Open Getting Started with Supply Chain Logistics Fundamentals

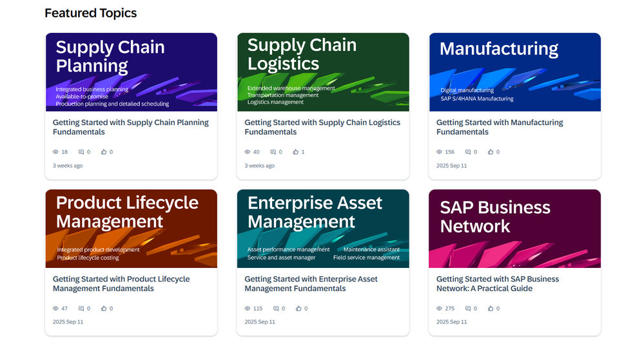322,128
